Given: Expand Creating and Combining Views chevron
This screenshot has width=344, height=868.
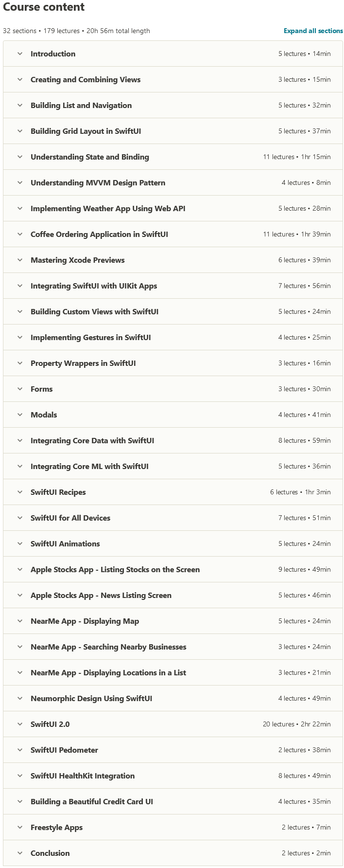Looking at the screenshot, I should pyautogui.click(x=20, y=80).
